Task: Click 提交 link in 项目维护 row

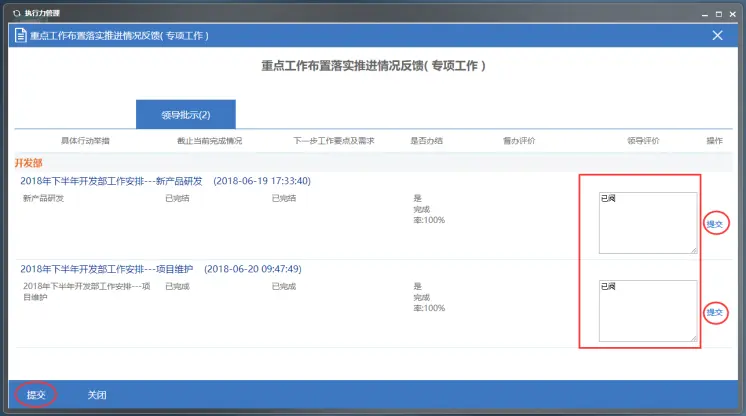Action: pos(715,312)
